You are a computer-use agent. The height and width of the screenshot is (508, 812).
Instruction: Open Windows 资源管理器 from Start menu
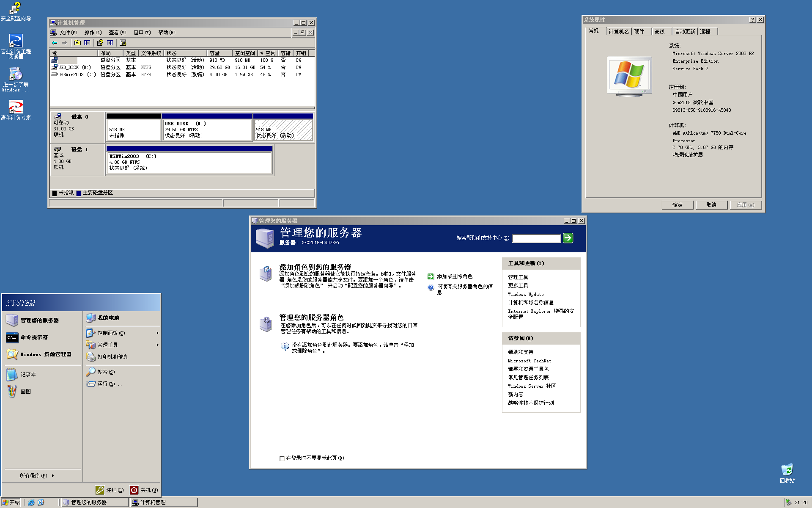coord(42,354)
